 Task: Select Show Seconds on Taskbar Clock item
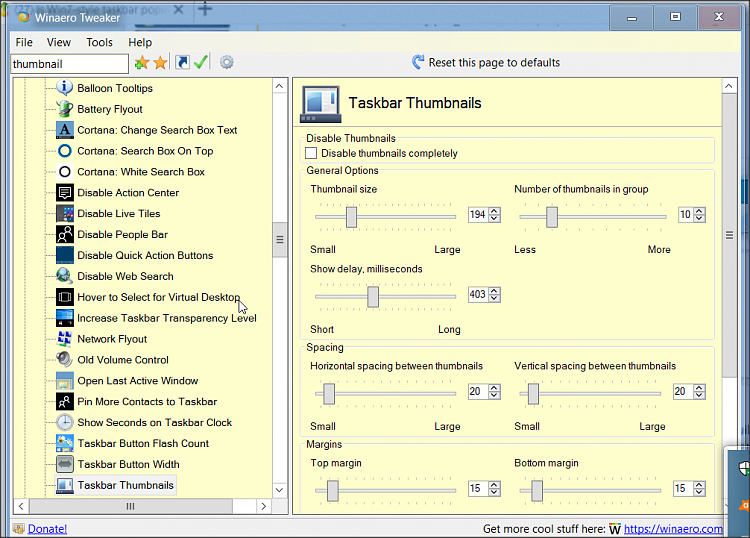[x=154, y=423]
